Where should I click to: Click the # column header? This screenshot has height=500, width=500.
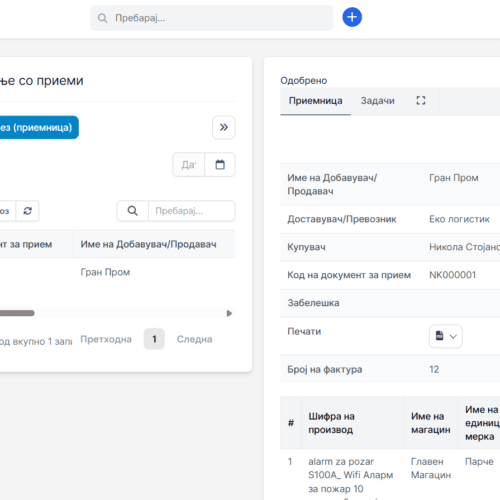click(291, 423)
